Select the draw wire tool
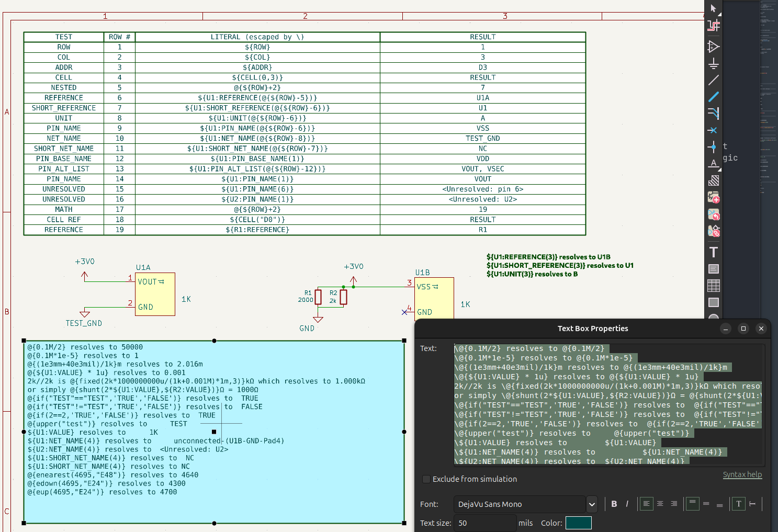The width and height of the screenshot is (778, 532). pyautogui.click(x=713, y=80)
